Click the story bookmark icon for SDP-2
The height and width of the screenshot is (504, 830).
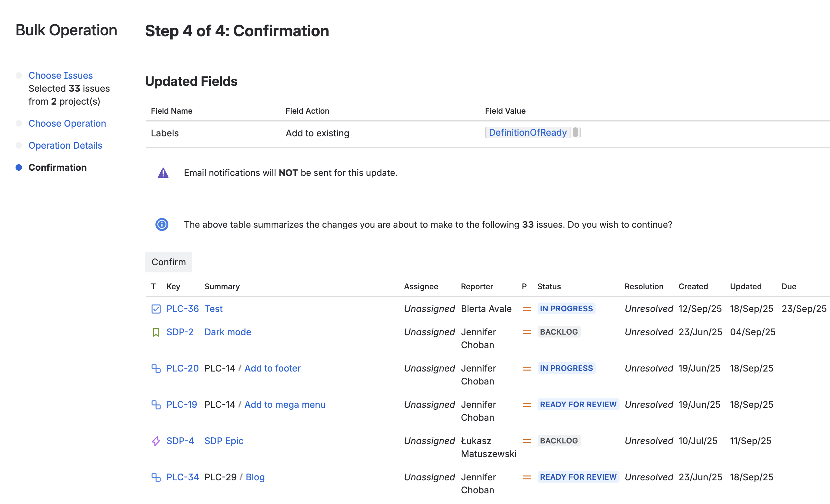click(x=156, y=332)
